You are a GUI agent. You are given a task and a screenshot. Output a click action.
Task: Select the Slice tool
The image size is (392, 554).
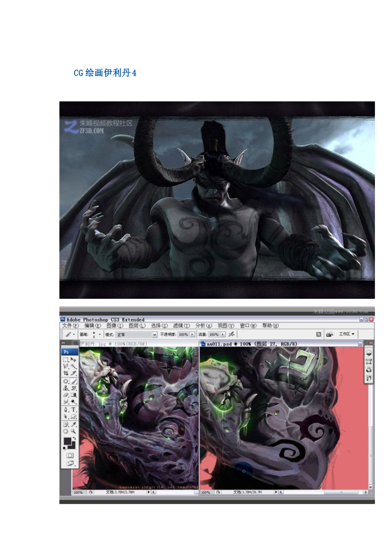73,373
